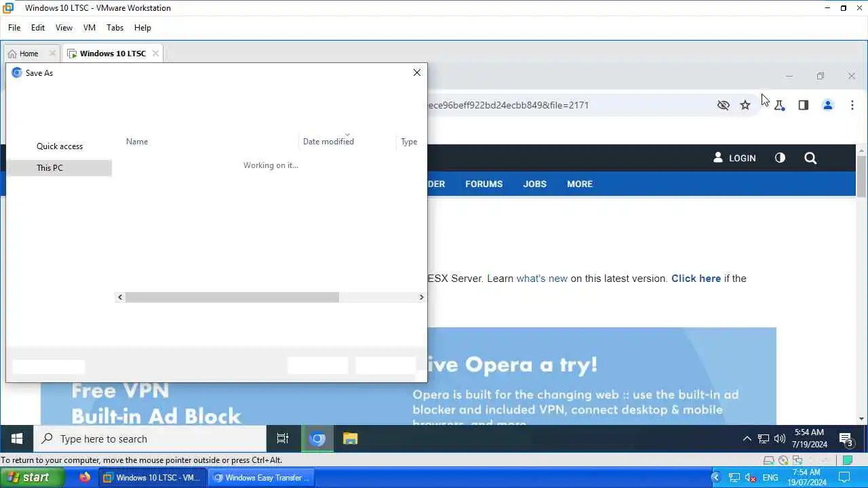868x488 pixels.
Task: Close the Save As dialog
Action: [417, 73]
